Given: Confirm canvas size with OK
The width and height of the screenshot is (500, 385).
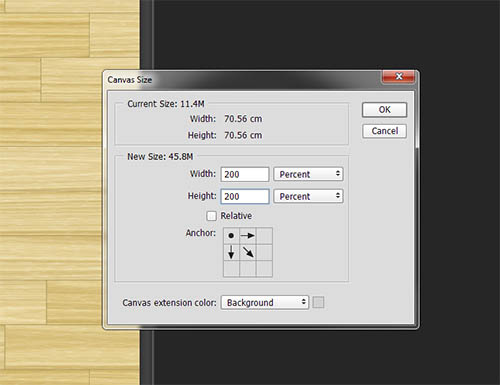Looking at the screenshot, I should [x=384, y=110].
